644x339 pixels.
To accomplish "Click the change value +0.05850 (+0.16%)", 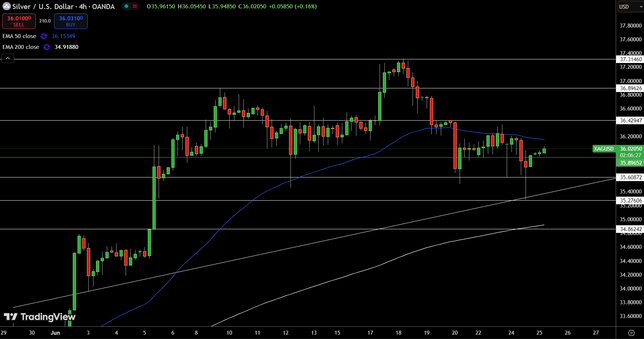I will (293, 7).
